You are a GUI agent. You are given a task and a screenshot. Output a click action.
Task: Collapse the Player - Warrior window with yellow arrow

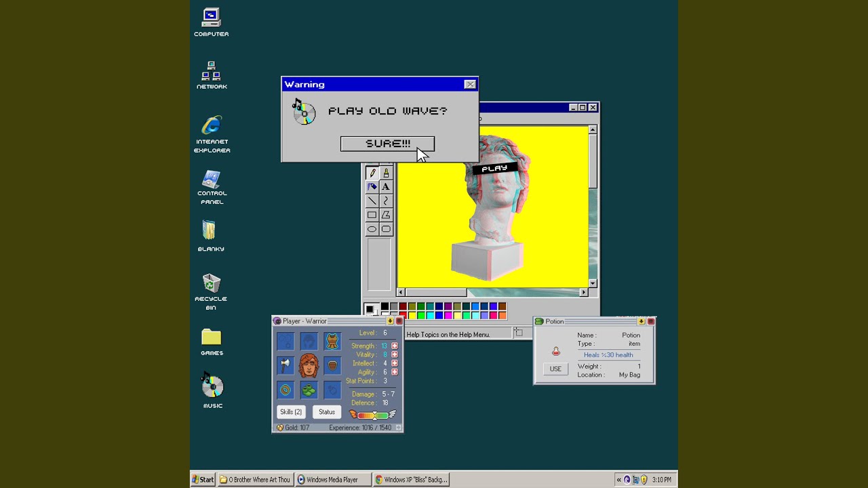tap(390, 321)
